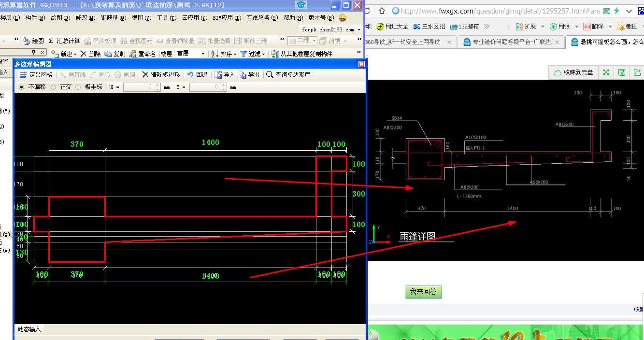Image resolution: width=644 pixels, height=340 pixels.
Task: Expand the 新建 dropdown
Action: (x=75, y=54)
